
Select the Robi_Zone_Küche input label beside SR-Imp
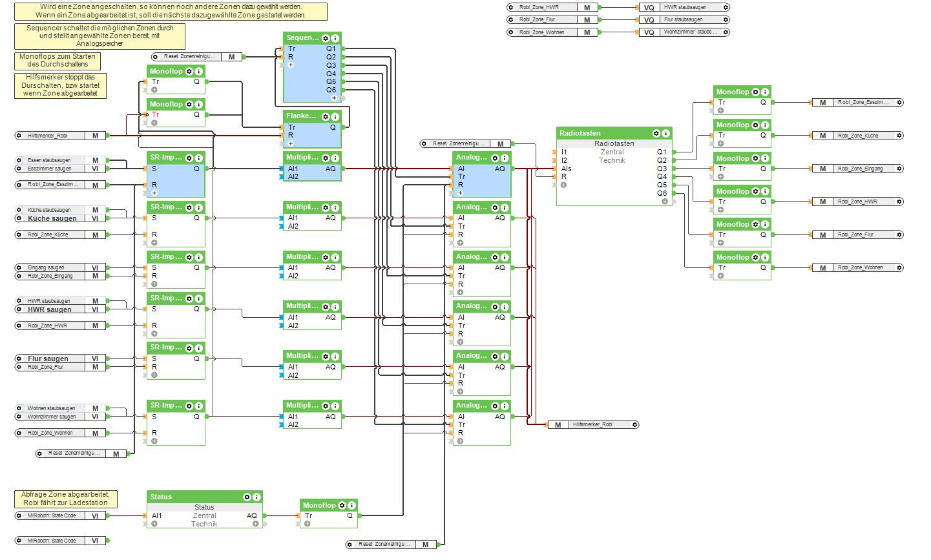tap(48, 234)
